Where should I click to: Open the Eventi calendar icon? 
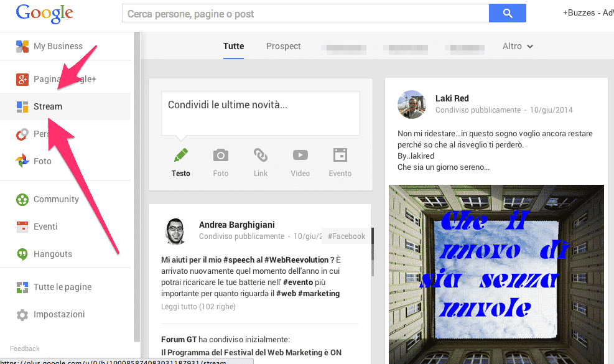point(22,227)
